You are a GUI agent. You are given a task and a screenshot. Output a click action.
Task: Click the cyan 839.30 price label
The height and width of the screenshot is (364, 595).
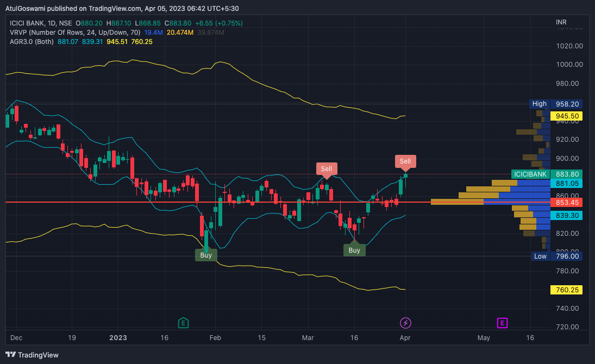tap(567, 216)
